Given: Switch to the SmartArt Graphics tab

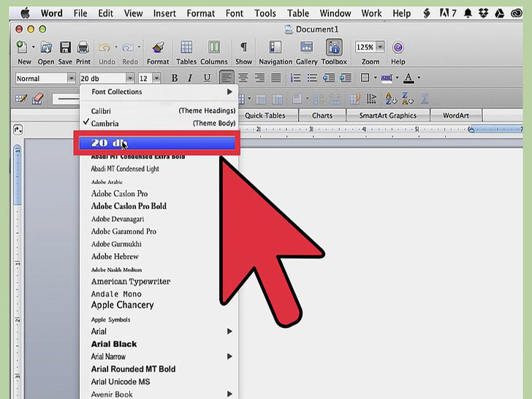Looking at the screenshot, I should click(387, 115).
